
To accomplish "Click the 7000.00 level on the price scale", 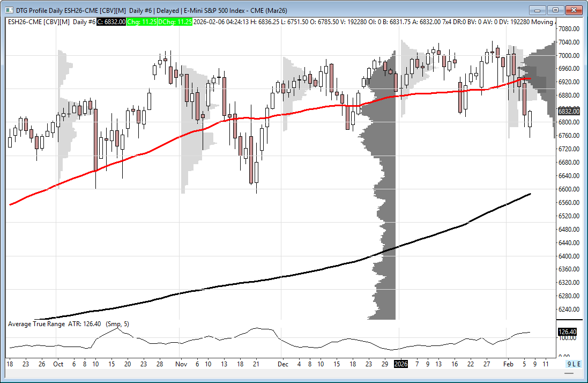I will [568, 55].
